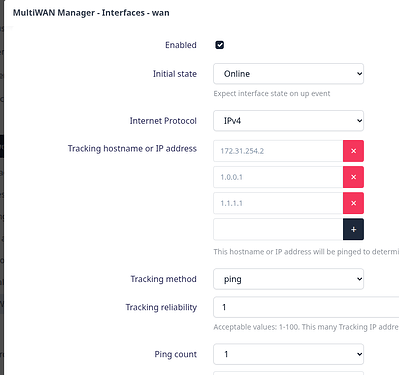Open the Initial state dropdown
The height and width of the screenshot is (375, 399).
click(288, 74)
